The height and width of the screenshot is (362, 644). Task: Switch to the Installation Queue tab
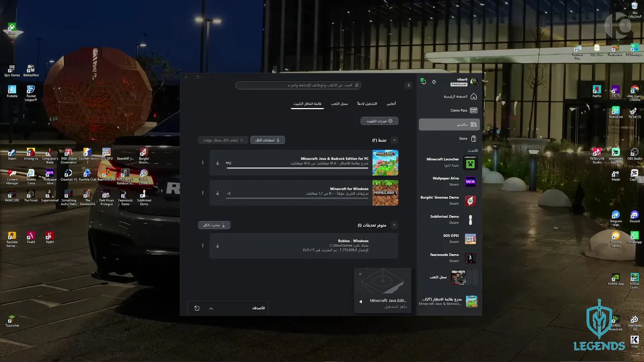(307, 104)
